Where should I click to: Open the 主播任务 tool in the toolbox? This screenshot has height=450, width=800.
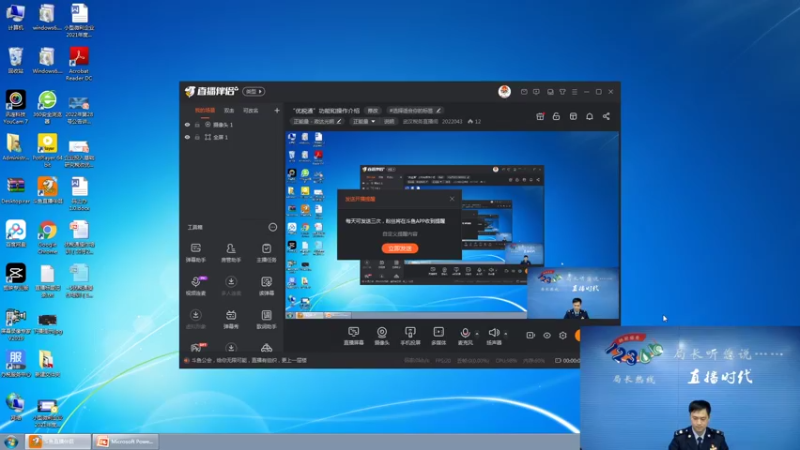[266, 253]
